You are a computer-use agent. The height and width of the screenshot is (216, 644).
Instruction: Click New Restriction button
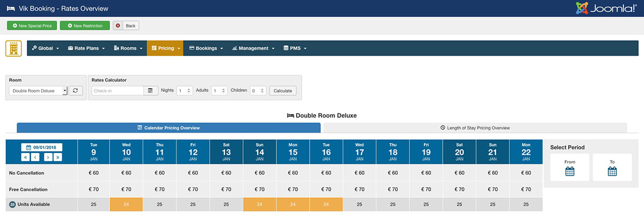[x=85, y=25]
